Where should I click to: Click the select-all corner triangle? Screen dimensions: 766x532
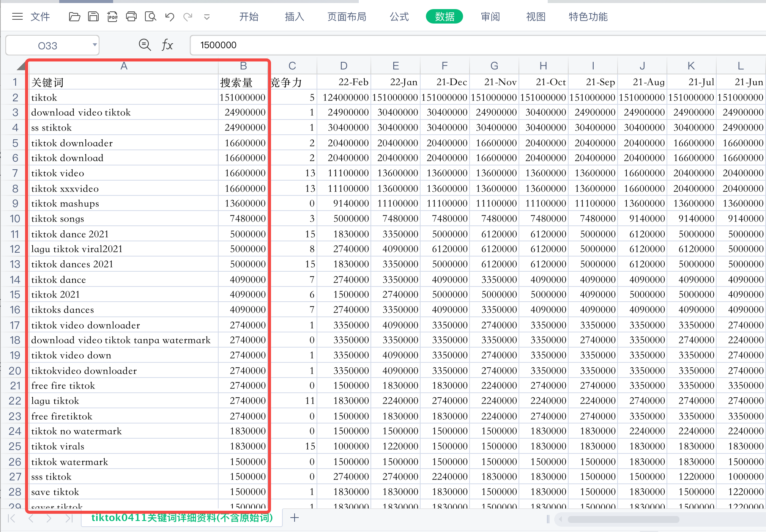(x=21, y=66)
